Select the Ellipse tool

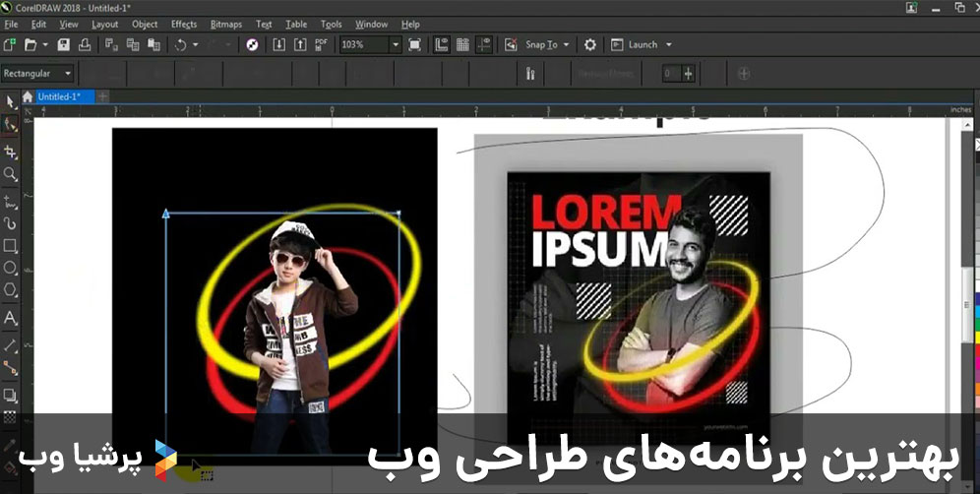10,268
